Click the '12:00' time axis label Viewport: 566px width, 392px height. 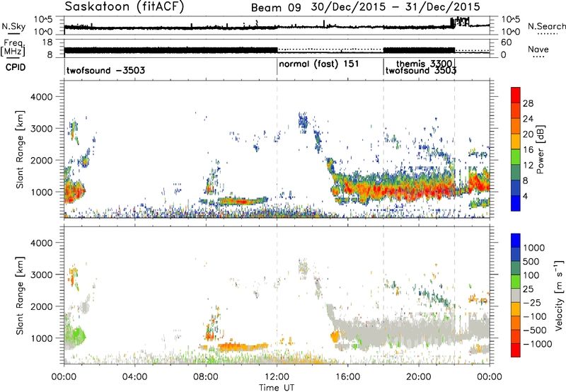click(277, 377)
